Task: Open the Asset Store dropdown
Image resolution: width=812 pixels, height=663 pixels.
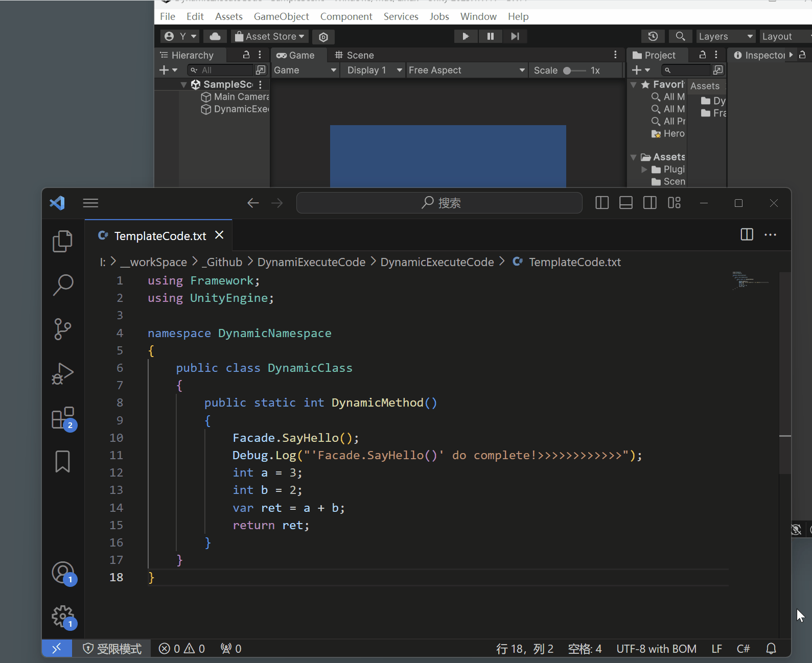Action: 269,36
